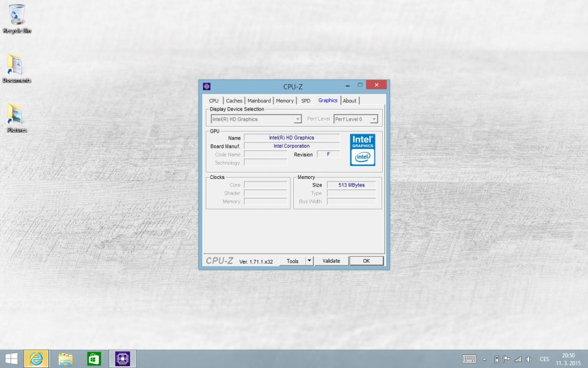The width and height of the screenshot is (588, 368).
Task: Switch to the Mainboard tab
Action: (x=259, y=101)
